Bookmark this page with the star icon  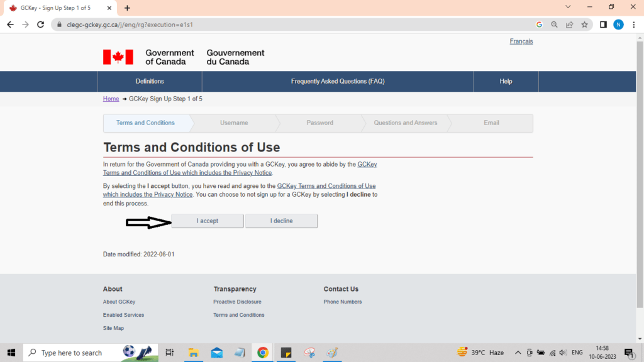[x=584, y=25]
